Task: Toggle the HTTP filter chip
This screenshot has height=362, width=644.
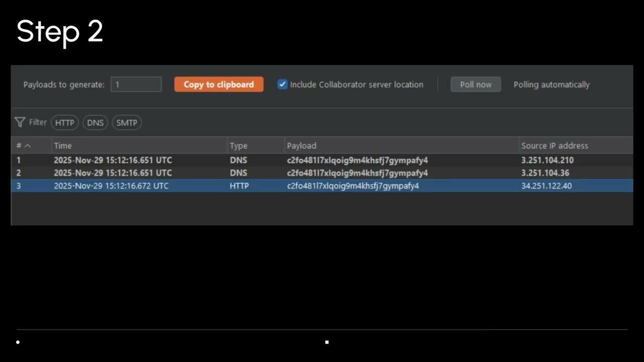Action: click(x=64, y=123)
